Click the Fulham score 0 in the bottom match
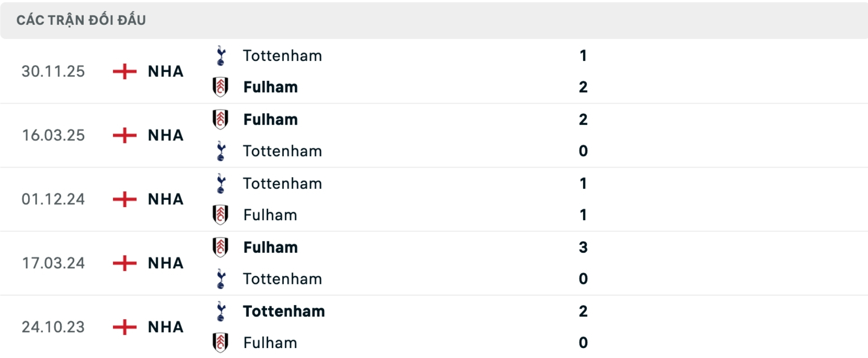The image size is (868, 358). coord(584,343)
